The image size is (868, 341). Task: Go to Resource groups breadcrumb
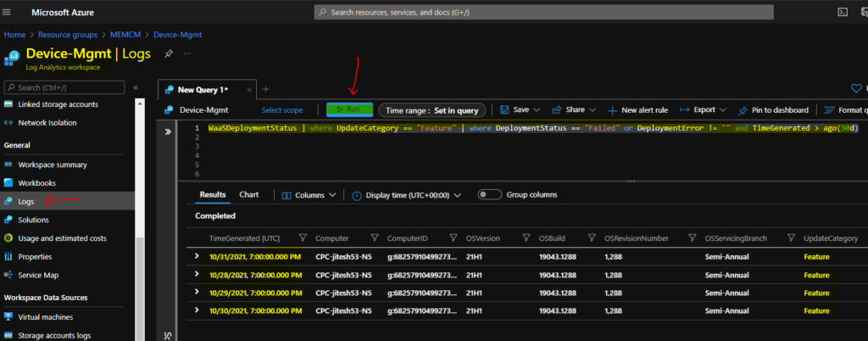point(68,34)
